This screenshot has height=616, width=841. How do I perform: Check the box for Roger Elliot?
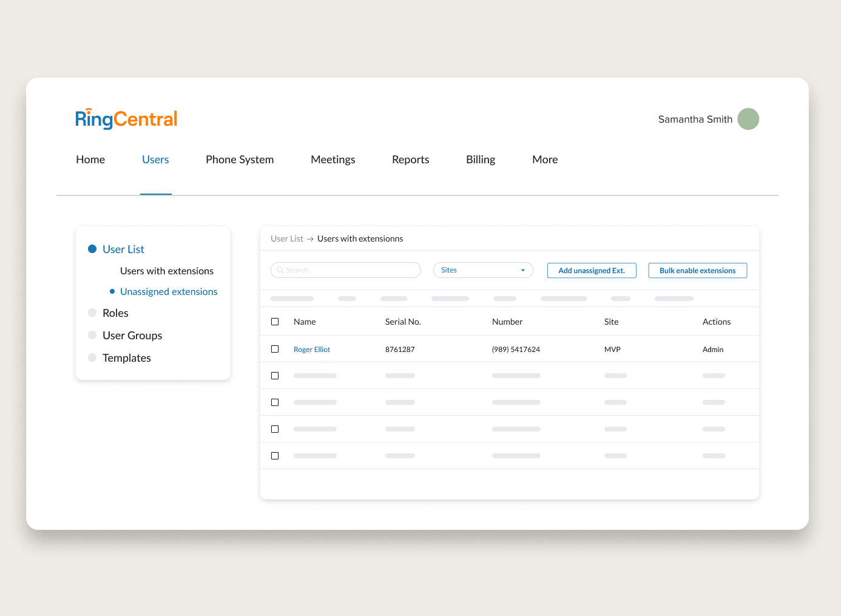275,349
